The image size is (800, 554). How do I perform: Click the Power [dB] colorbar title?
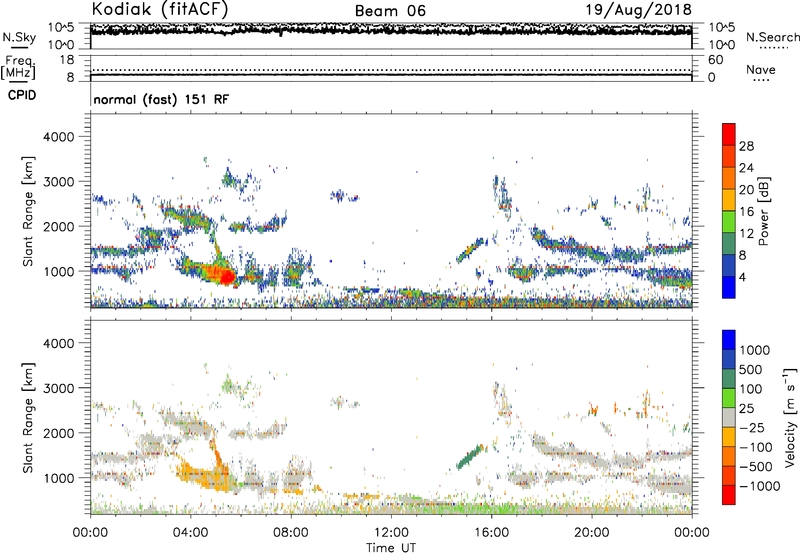764,211
